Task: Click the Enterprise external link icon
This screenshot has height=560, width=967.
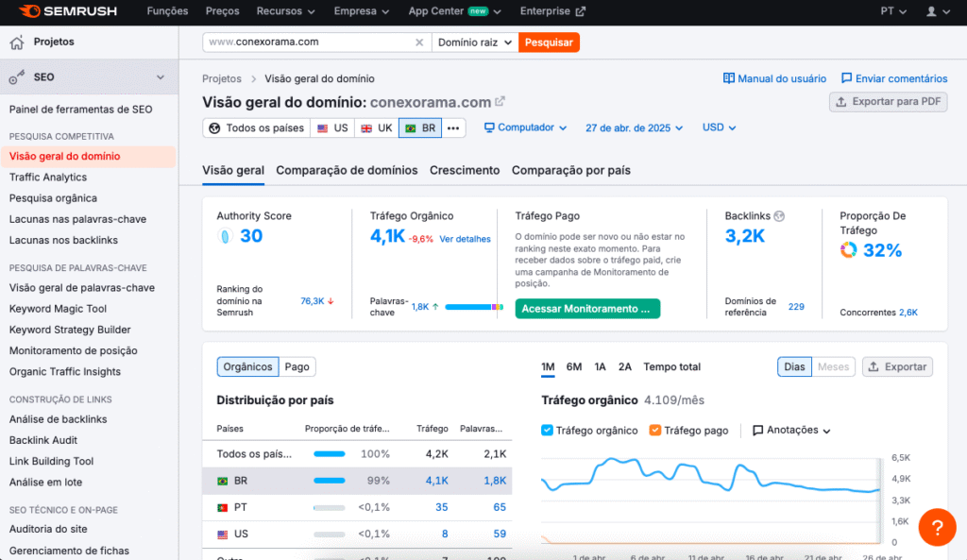Action: (581, 11)
